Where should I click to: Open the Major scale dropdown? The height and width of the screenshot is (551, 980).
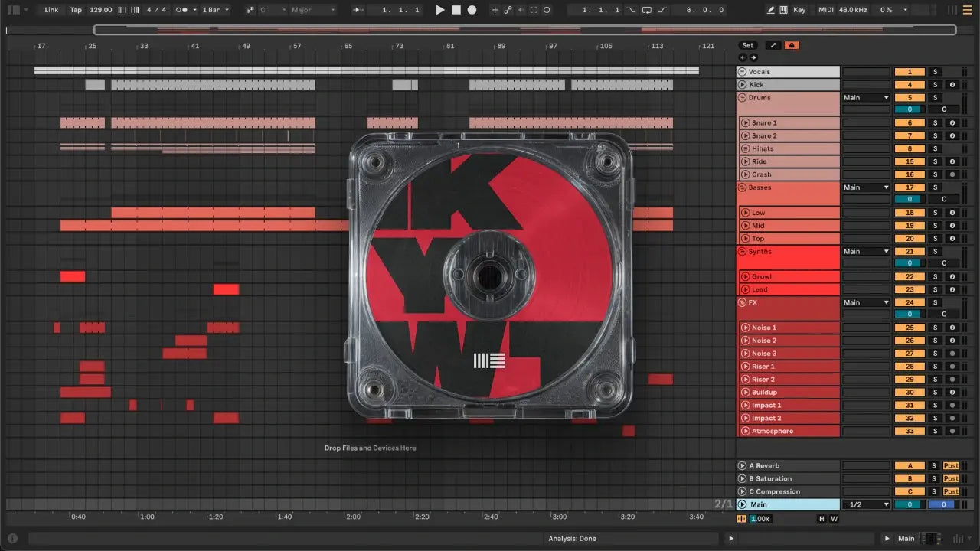312,10
